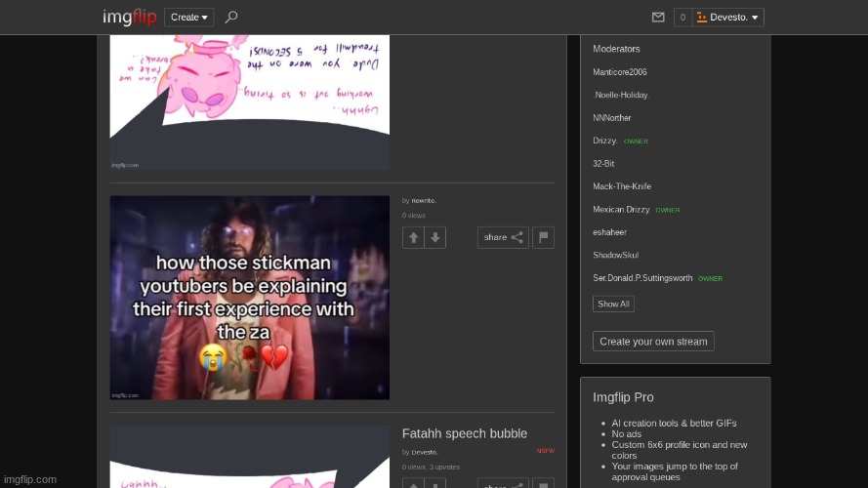Open Ser.Donald.P.Suttingsworth's profile link
This screenshot has width=868, height=488.
coord(642,278)
